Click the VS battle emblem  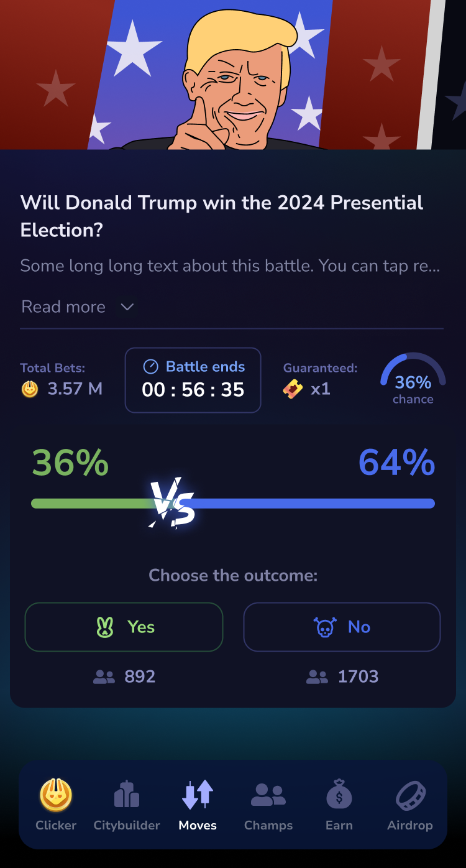click(173, 503)
